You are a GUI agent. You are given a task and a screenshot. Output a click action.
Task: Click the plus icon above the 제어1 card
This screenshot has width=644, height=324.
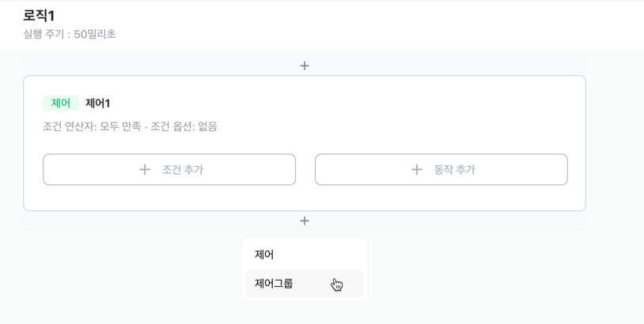(x=305, y=66)
